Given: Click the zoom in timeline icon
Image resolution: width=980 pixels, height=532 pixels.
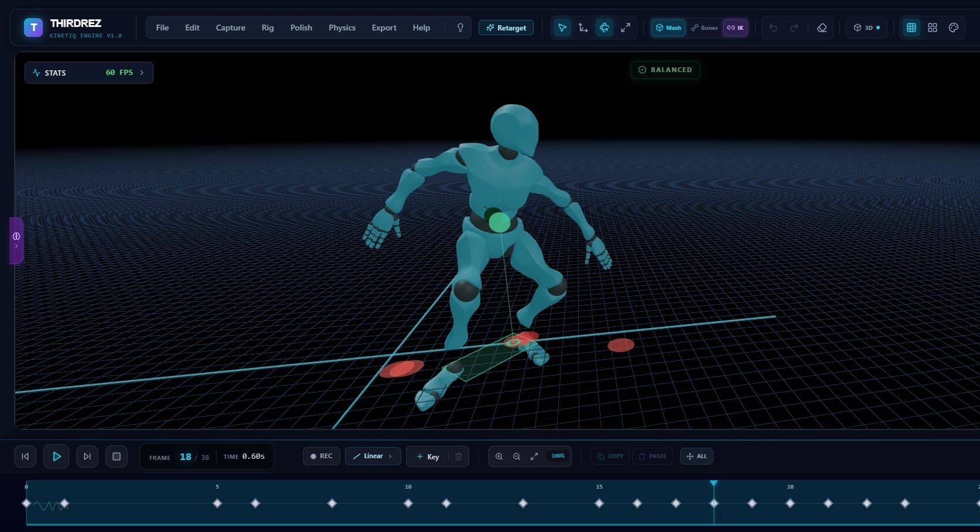Looking at the screenshot, I should [499, 456].
